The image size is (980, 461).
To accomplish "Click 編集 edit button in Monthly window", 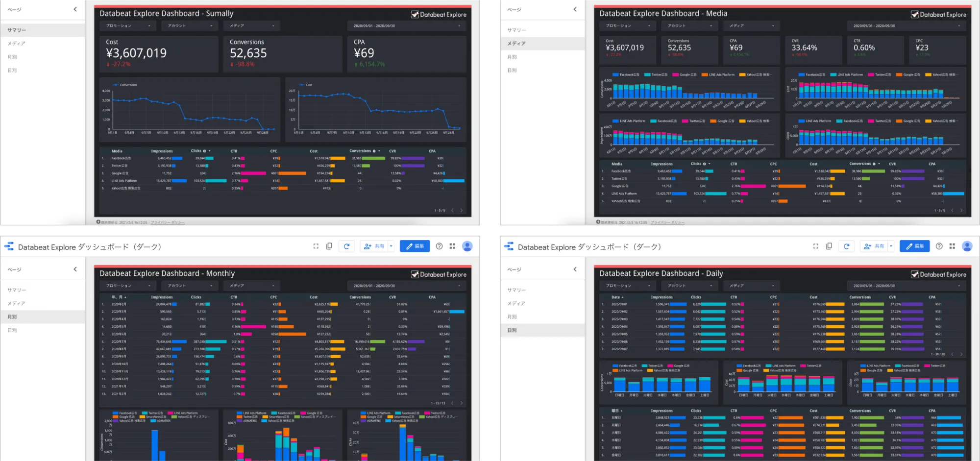I will pos(415,246).
